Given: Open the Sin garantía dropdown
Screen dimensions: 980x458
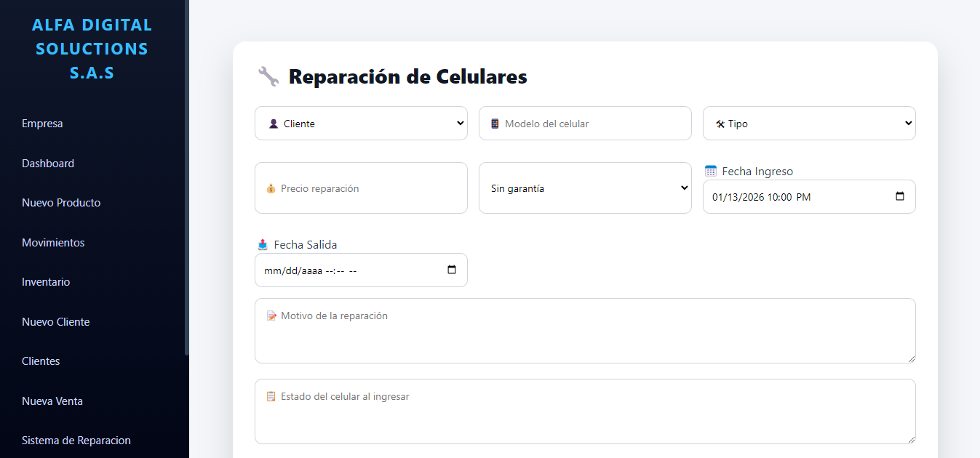Looking at the screenshot, I should click(585, 188).
